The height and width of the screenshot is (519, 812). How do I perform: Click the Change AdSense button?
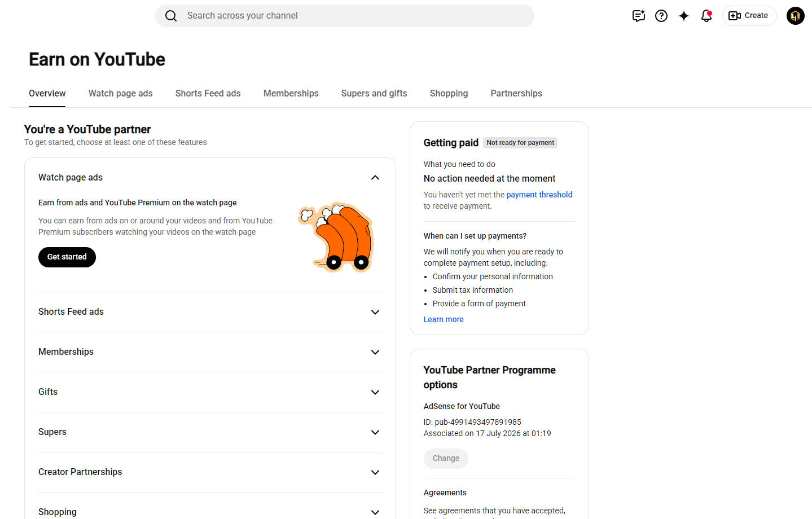(x=446, y=458)
